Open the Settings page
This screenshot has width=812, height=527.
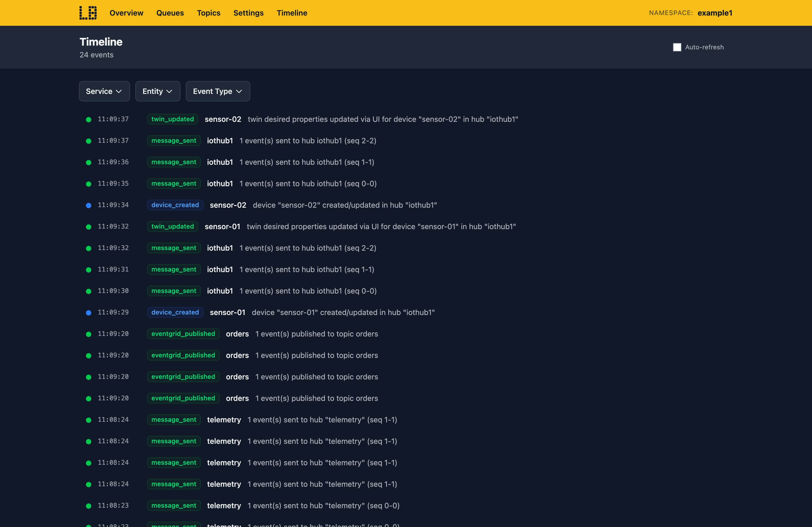tap(248, 13)
